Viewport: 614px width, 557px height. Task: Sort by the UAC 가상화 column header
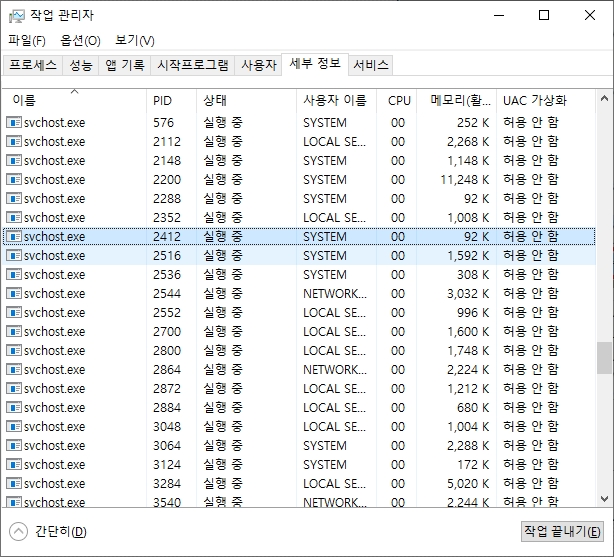coord(546,101)
